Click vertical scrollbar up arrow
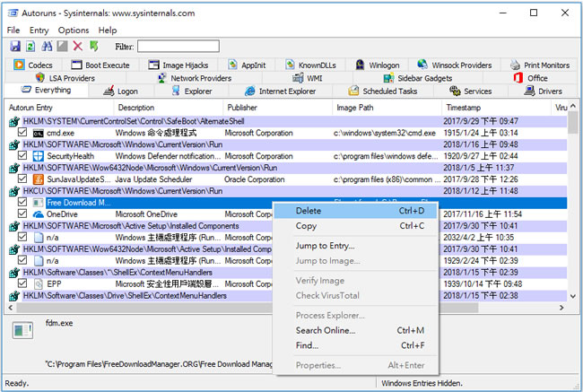Image resolution: width=583 pixels, height=392 pixels. point(573,107)
